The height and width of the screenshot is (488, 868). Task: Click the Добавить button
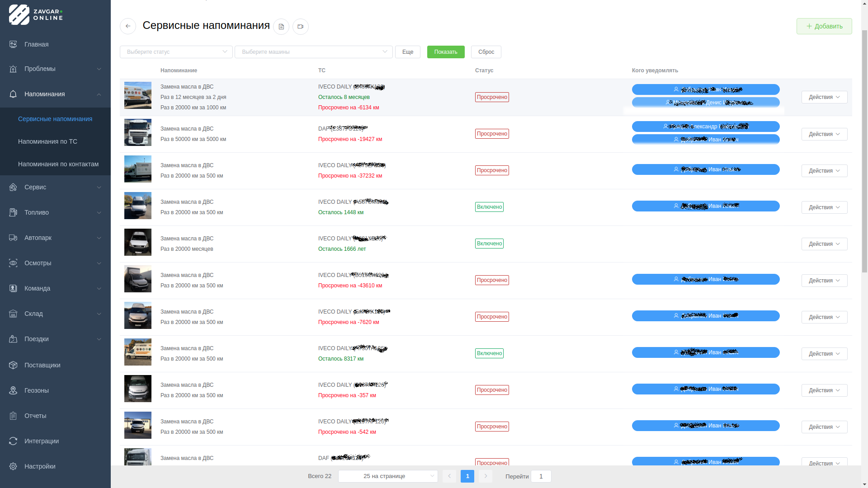[824, 26]
